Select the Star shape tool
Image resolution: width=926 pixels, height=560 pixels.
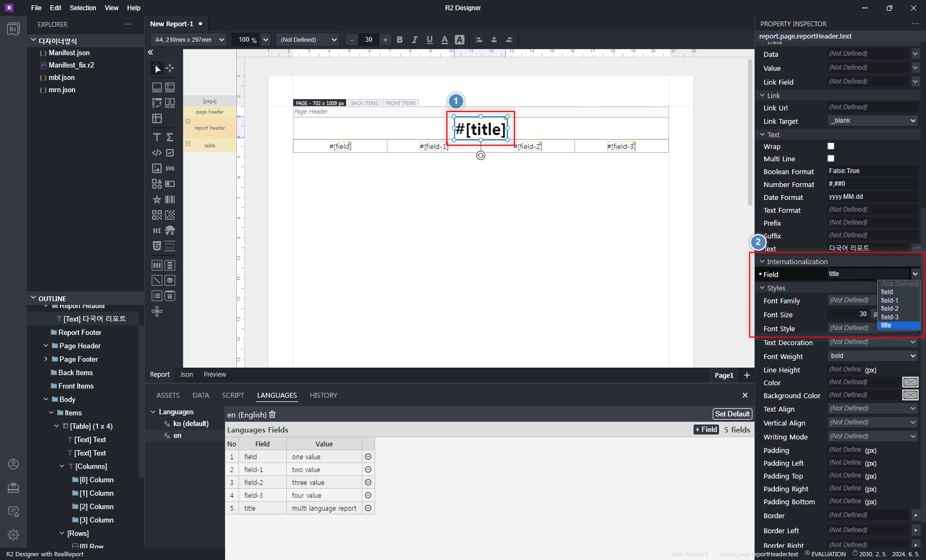click(156, 199)
